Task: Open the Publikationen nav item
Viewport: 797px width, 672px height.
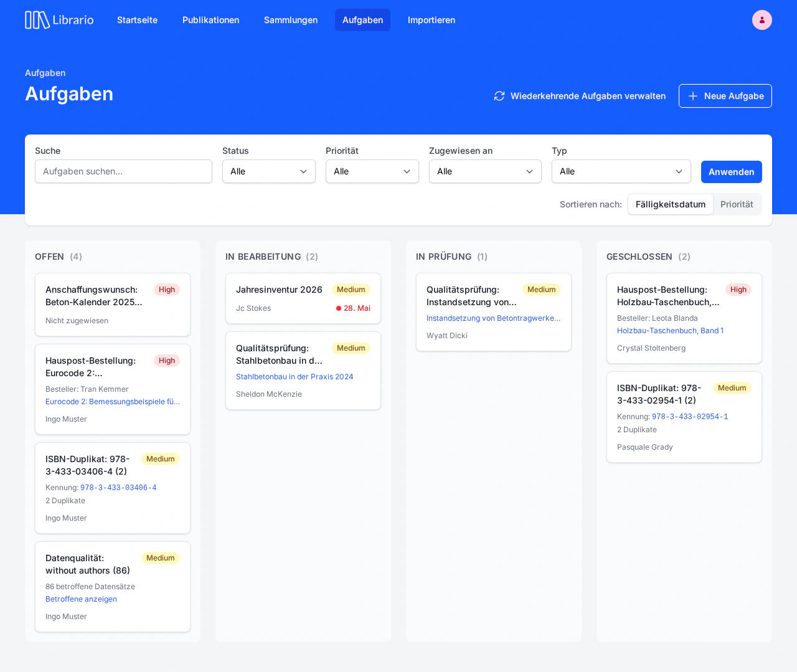Action: click(x=210, y=20)
